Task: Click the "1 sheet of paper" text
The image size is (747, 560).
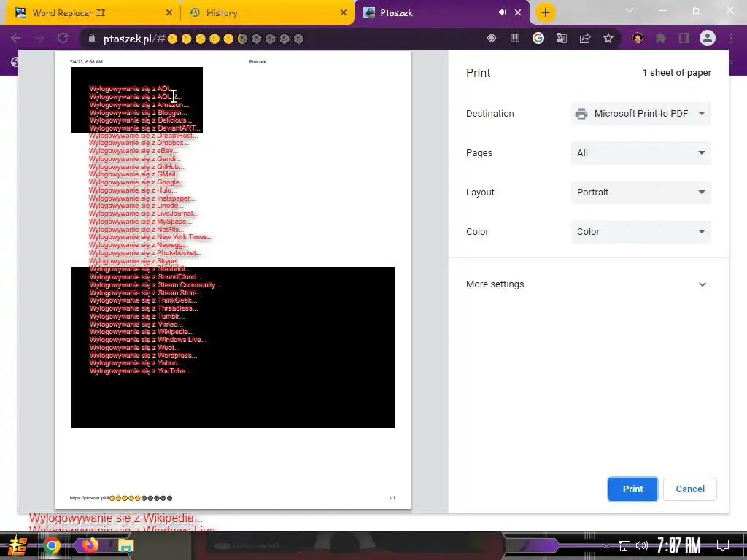Action: pyautogui.click(x=676, y=73)
